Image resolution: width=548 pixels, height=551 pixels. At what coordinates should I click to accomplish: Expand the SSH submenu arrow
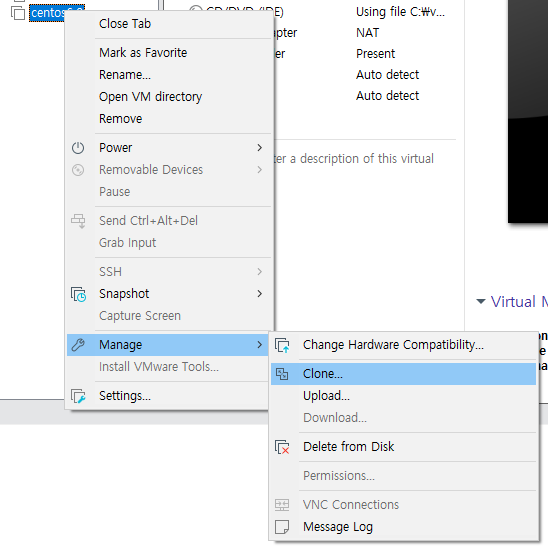click(259, 272)
